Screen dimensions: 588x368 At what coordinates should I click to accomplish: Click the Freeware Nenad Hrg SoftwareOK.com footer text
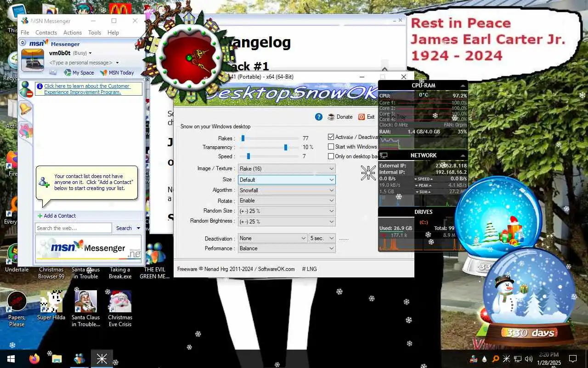pyautogui.click(x=236, y=269)
